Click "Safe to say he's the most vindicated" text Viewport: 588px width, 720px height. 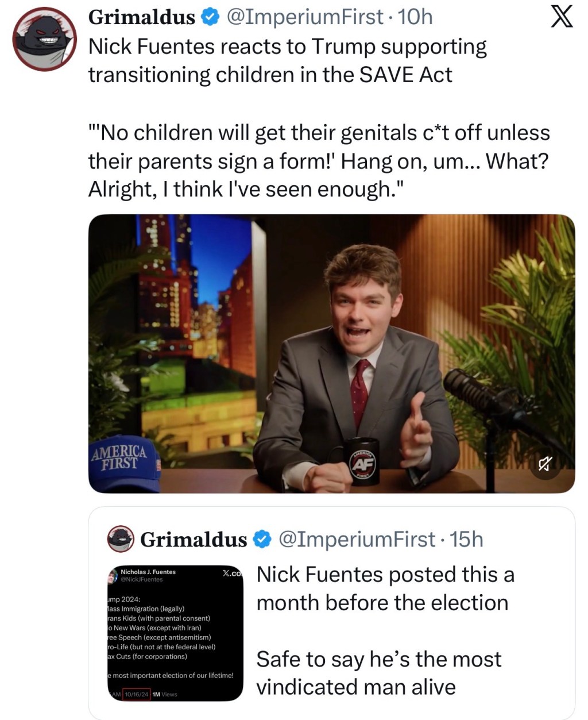379,673
